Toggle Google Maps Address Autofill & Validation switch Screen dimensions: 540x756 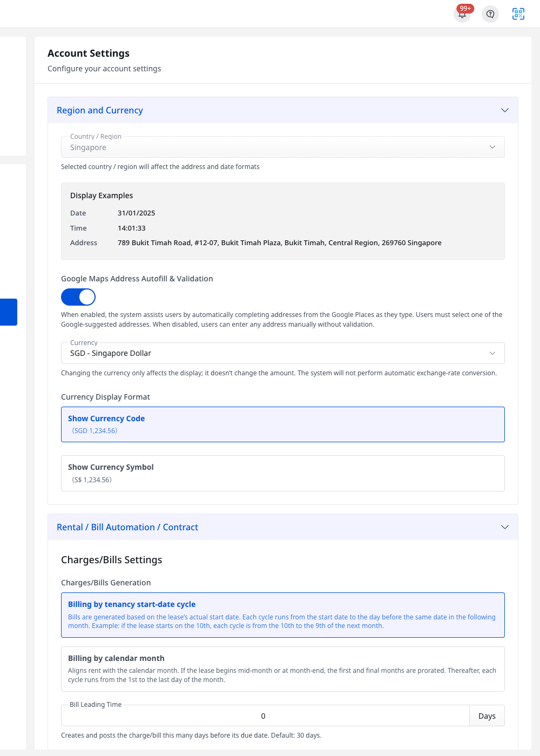coord(78,297)
